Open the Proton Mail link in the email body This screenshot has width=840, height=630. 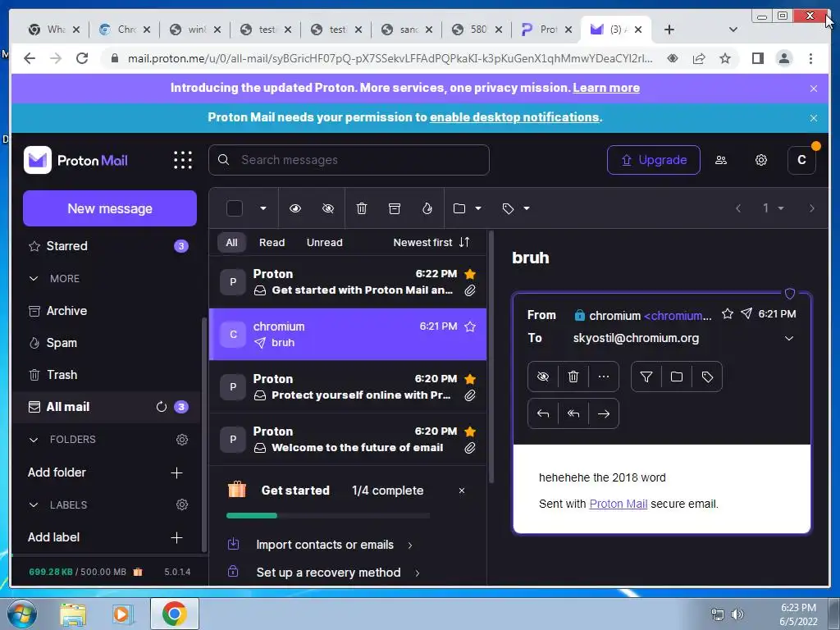click(x=619, y=504)
